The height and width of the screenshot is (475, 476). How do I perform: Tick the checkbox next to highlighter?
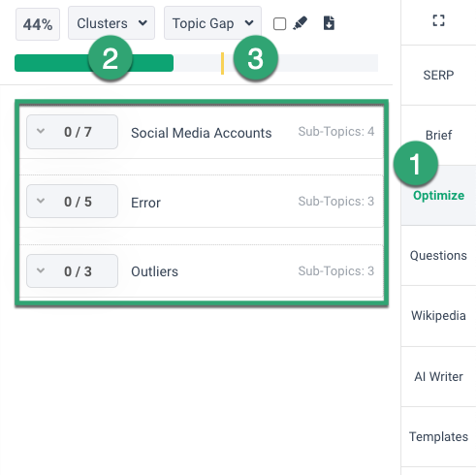click(x=279, y=24)
